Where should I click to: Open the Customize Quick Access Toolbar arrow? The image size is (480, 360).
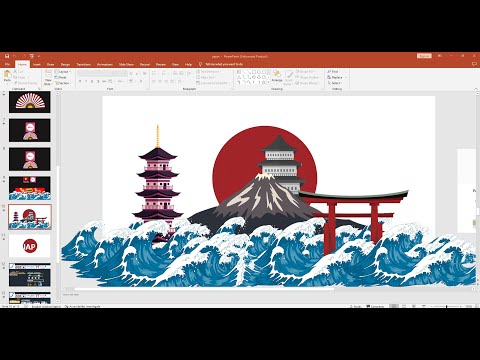[x=39, y=56]
